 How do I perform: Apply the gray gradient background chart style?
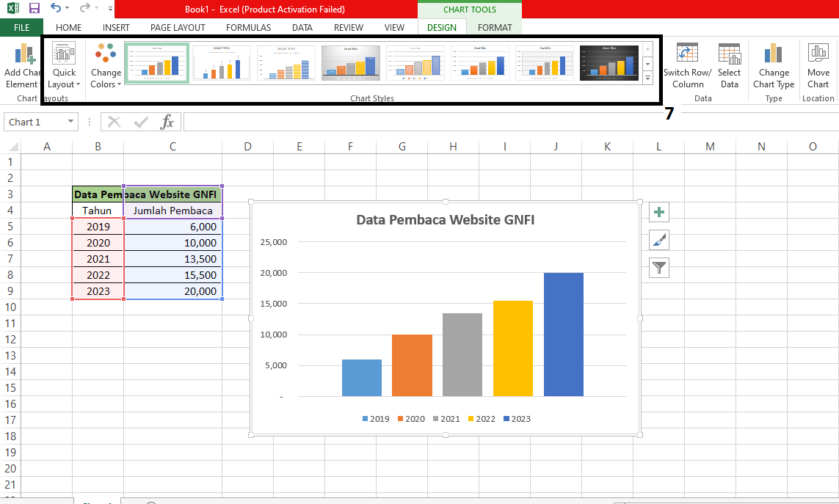[x=350, y=63]
